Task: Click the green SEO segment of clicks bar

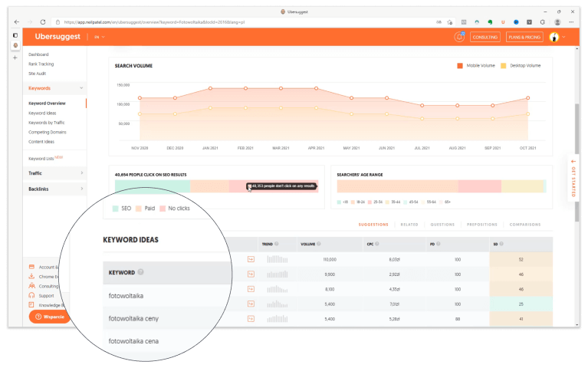Action: pyautogui.click(x=153, y=186)
